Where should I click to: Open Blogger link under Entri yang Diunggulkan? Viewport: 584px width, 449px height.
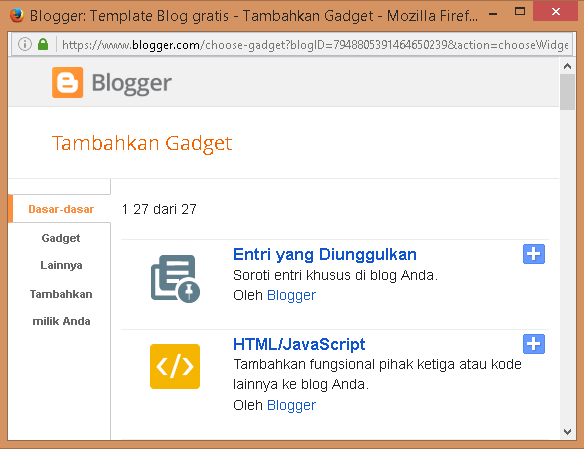click(x=291, y=295)
